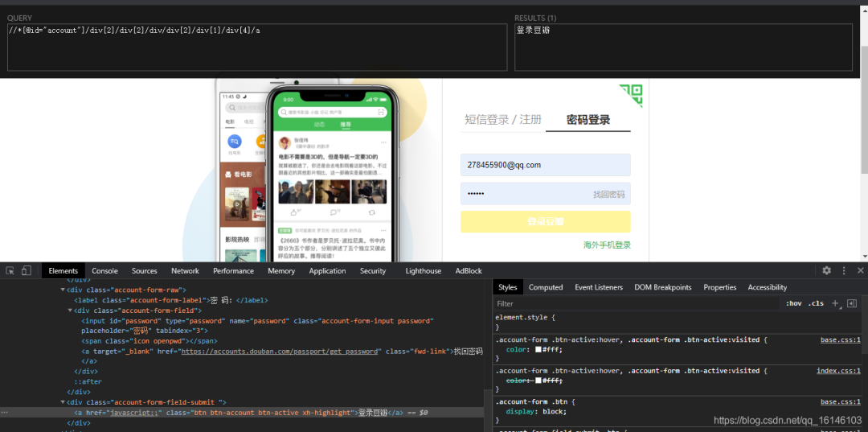The height and width of the screenshot is (432, 868).
Task: Open the Security tab
Action: pyautogui.click(x=373, y=271)
